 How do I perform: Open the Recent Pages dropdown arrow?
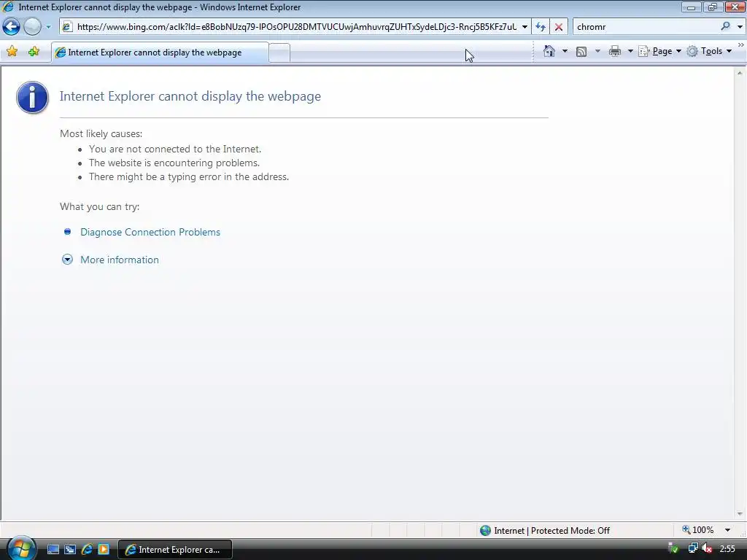tap(48, 27)
